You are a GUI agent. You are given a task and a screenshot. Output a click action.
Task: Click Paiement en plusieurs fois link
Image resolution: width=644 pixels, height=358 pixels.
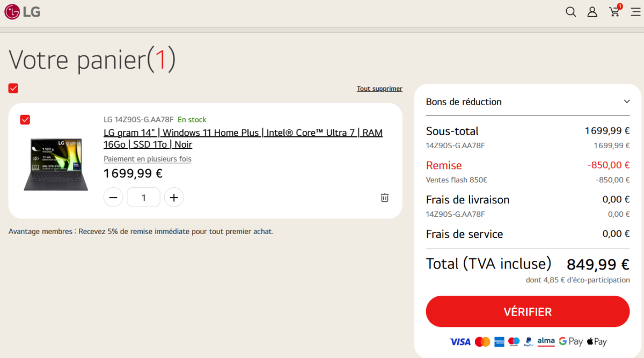[148, 159]
